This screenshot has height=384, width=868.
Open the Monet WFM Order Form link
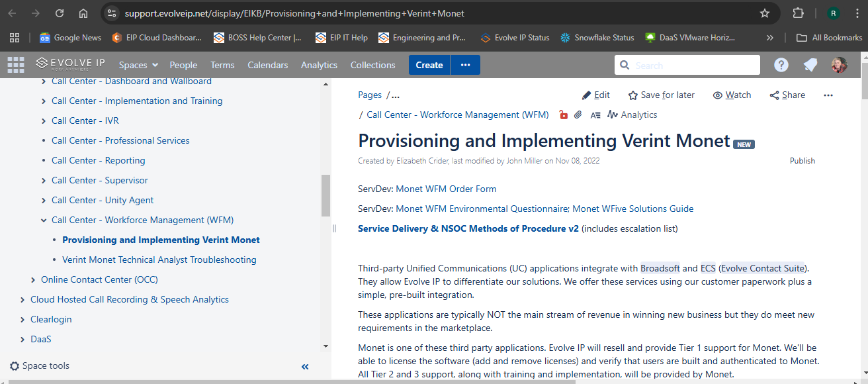[446, 189]
